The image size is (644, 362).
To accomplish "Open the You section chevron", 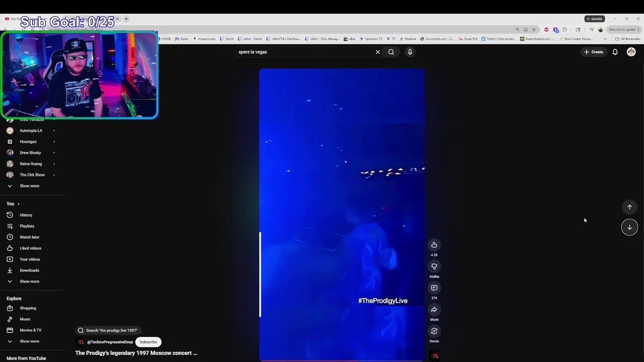I will pos(19,204).
